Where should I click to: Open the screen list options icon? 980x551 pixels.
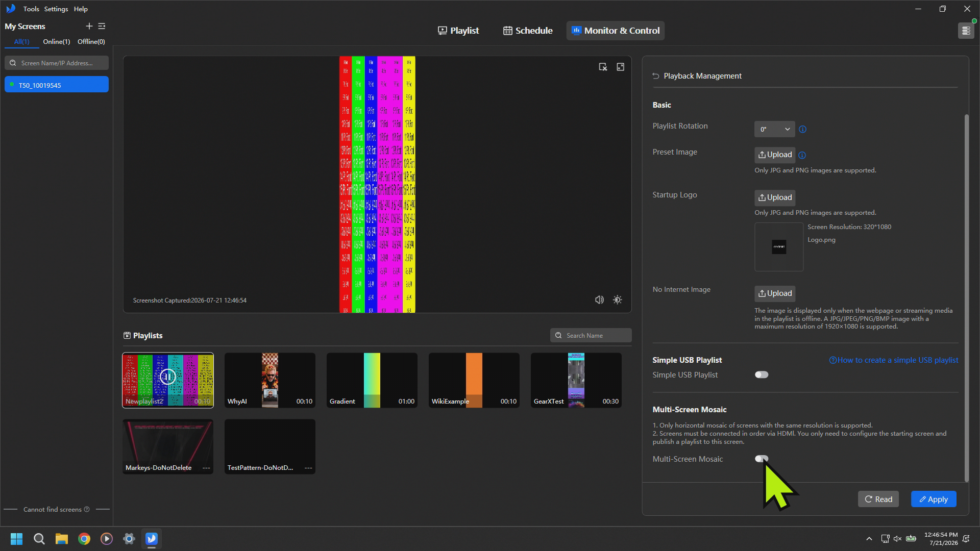(102, 26)
